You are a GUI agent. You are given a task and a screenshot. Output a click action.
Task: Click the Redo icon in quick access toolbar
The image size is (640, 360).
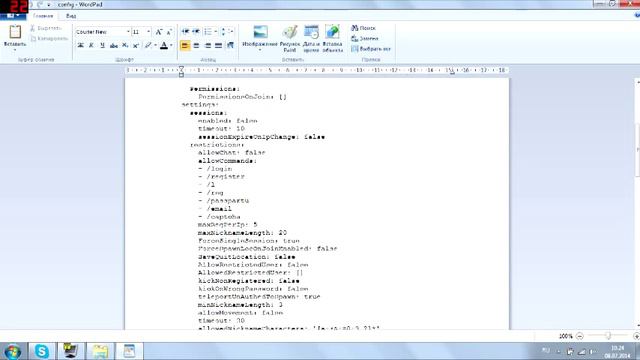coord(40,4)
